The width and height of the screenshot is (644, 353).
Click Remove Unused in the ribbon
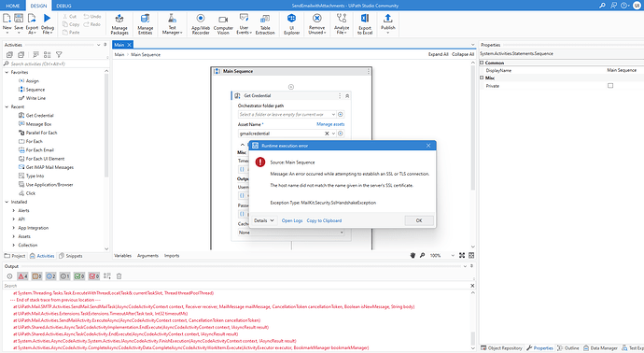[x=316, y=24]
